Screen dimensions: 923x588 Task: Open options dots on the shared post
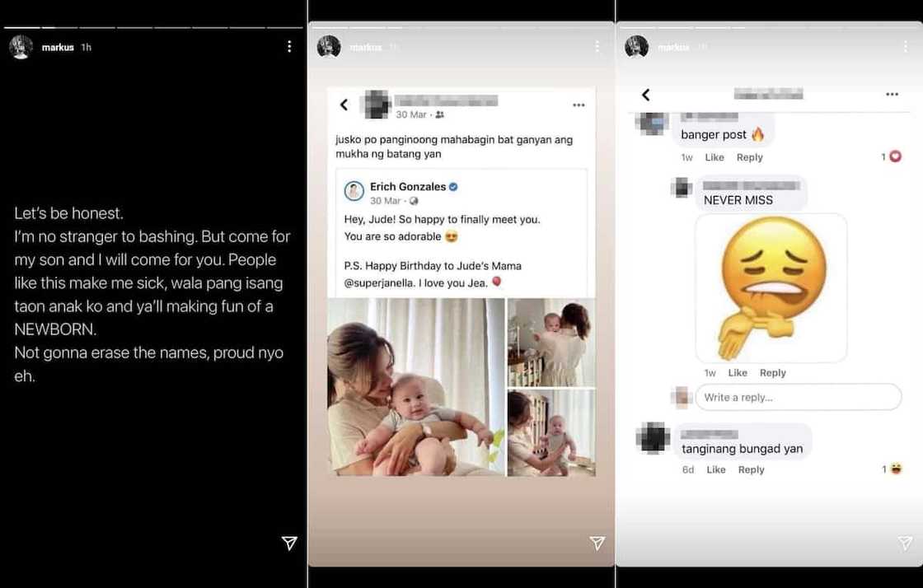coord(579,105)
